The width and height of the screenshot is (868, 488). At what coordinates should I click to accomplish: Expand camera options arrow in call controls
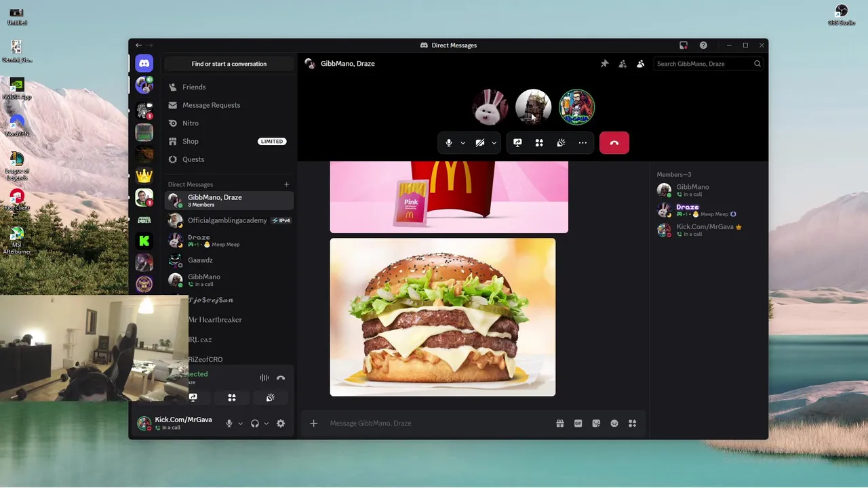pyautogui.click(x=494, y=143)
